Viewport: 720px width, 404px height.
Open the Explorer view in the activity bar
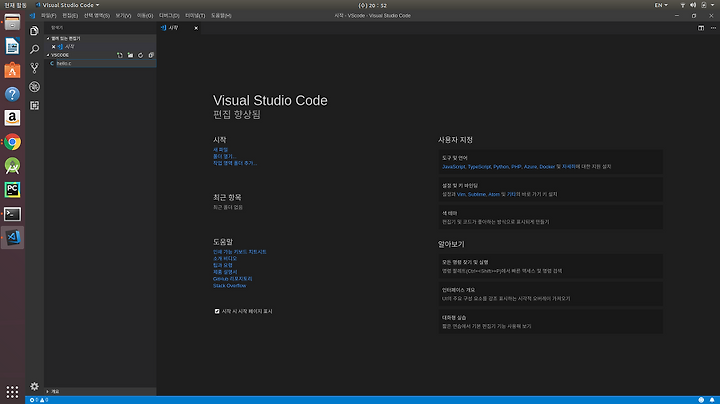coord(34,31)
